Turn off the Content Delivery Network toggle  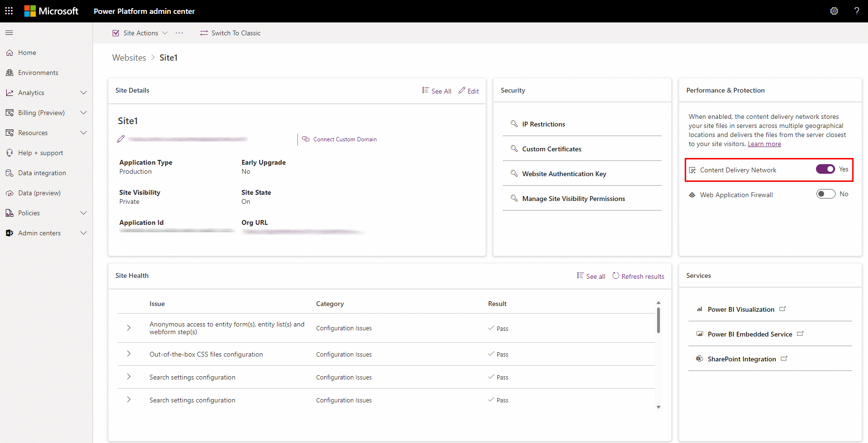(825, 169)
